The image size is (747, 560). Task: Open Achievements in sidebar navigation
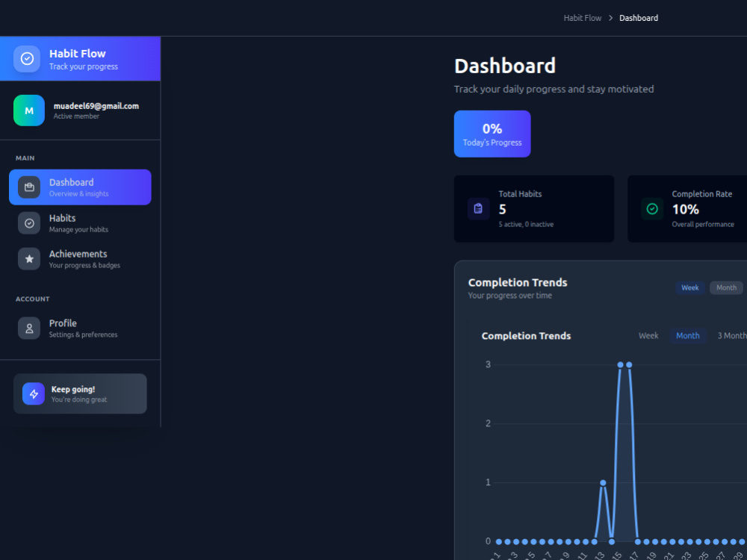pyautogui.click(x=80, y=258)
